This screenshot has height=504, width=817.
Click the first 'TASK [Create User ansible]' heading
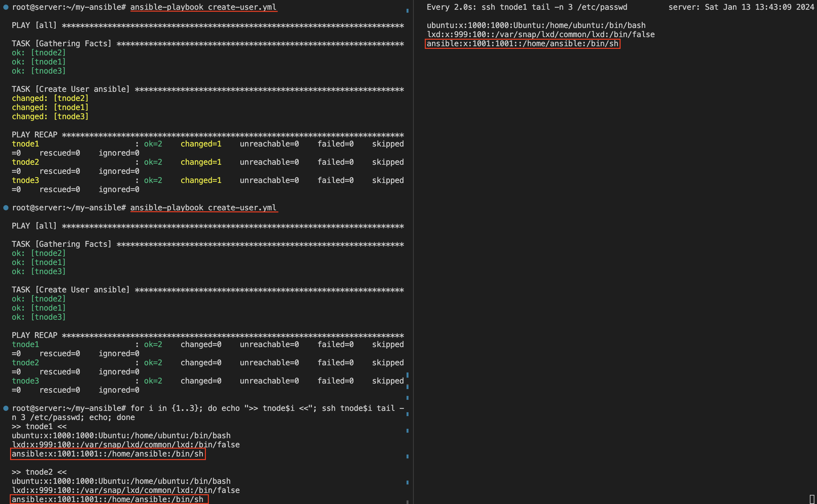coord(70,89)
